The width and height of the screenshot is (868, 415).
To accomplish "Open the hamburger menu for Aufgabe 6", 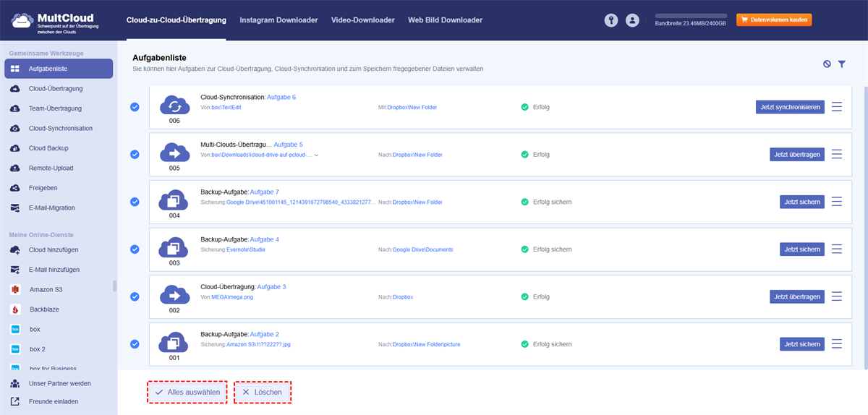I will pos(837,107).
